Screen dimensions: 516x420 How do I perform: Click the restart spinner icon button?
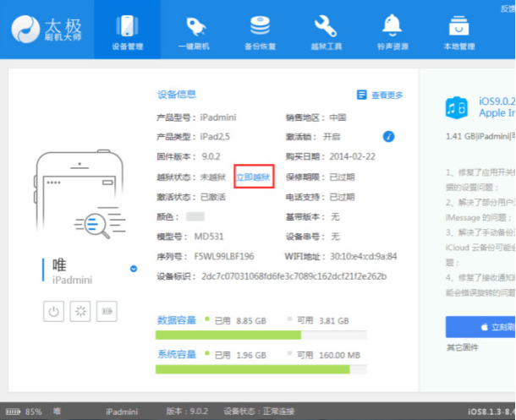(80, 311)
